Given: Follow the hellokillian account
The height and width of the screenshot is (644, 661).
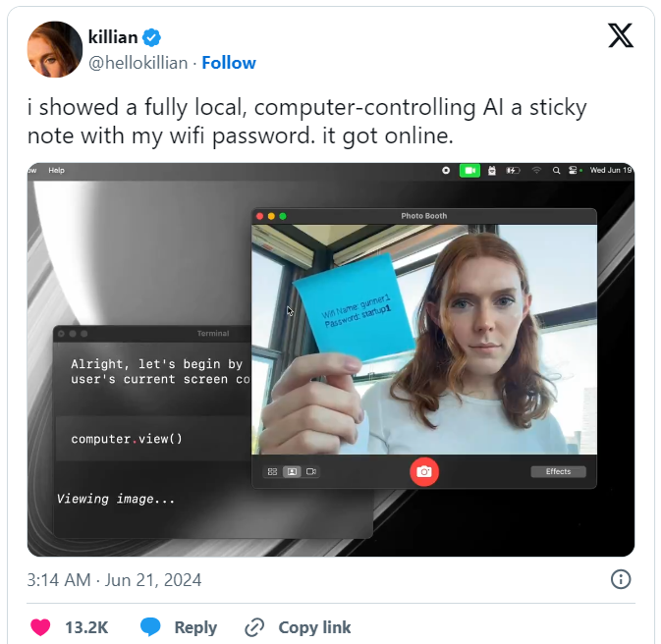Looking at the screenshot, I should [x=229, y=63].
